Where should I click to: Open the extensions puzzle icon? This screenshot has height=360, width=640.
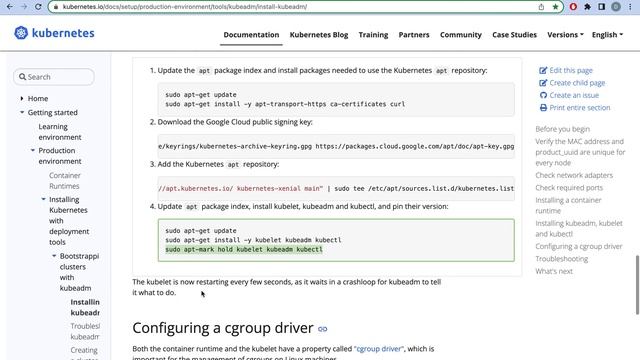pos(587,7)
